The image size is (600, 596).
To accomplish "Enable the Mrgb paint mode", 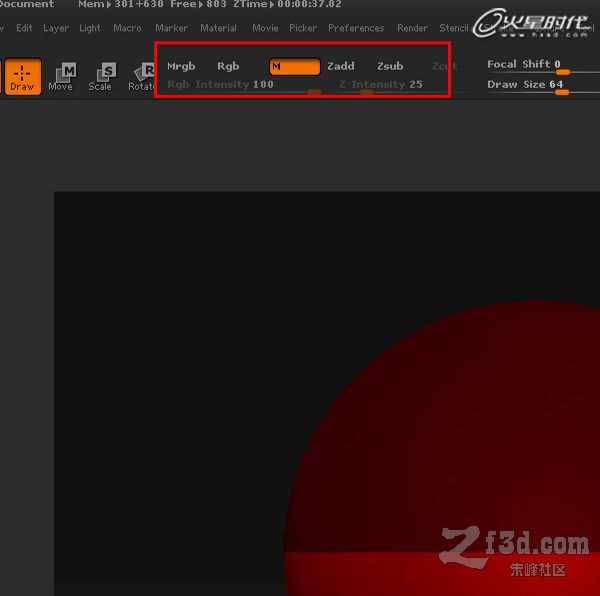I will point(181,66).
